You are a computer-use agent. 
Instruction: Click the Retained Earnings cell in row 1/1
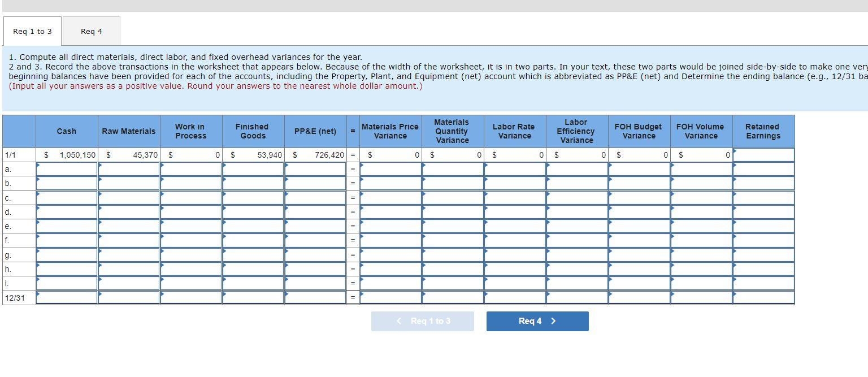tap(763, 155)
